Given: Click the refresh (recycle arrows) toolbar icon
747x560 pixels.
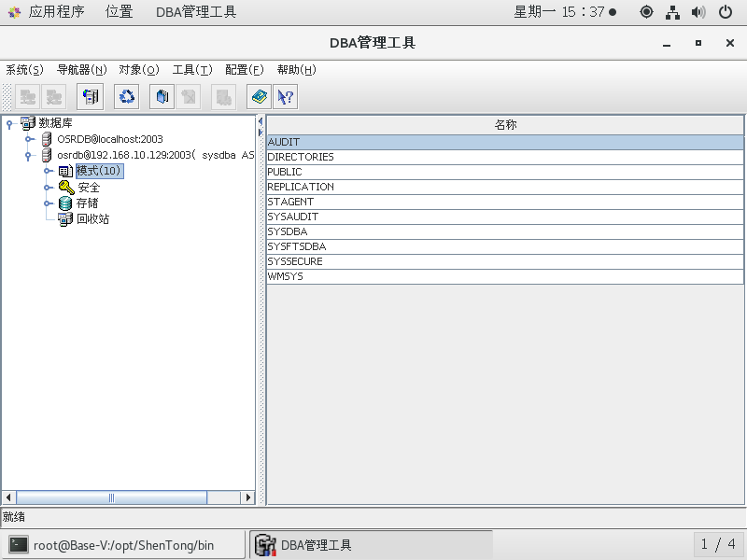Looking at the screenshot, I should point(126,96).
